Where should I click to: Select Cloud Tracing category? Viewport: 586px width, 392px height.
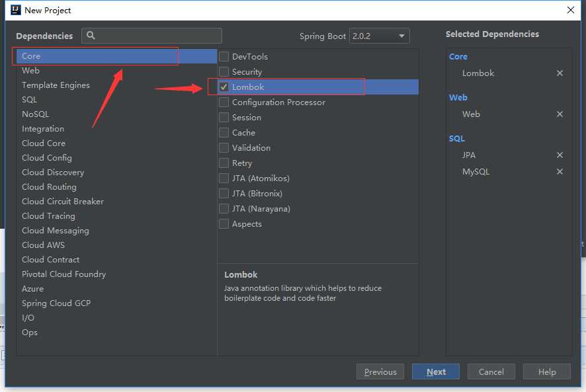116,216
